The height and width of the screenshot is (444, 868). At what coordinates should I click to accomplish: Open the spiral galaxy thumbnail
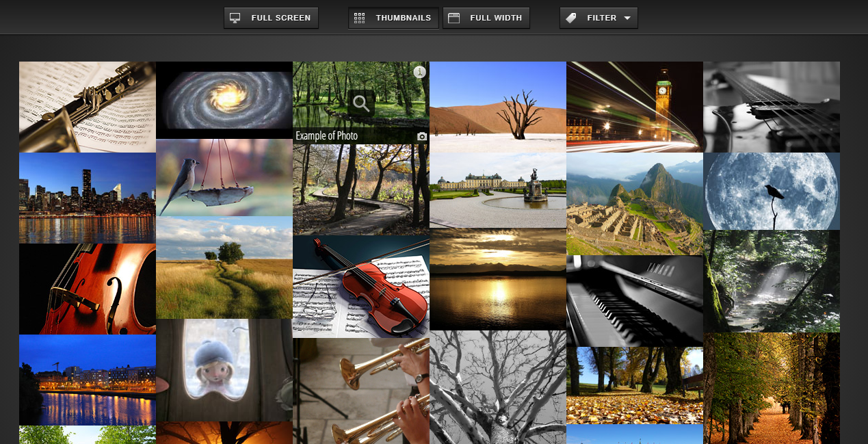pos(224,100)
